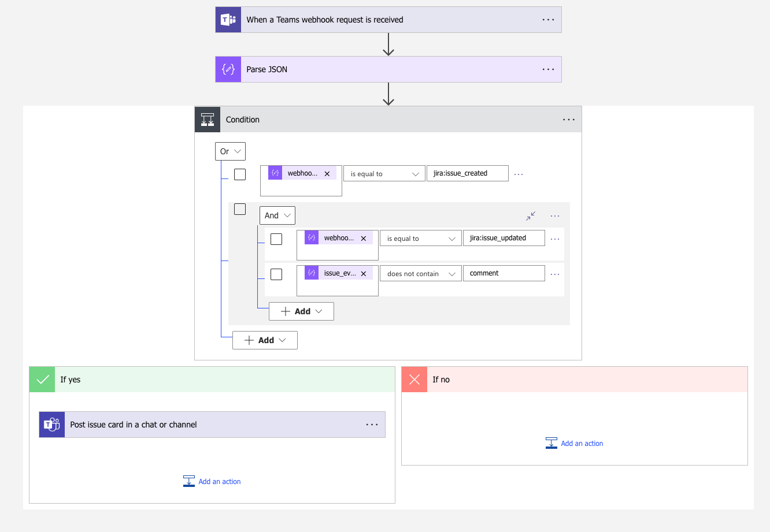Click the green checkmark icon on If yes
The height and width of the screenshot is (532, 770).
(42, 379)
